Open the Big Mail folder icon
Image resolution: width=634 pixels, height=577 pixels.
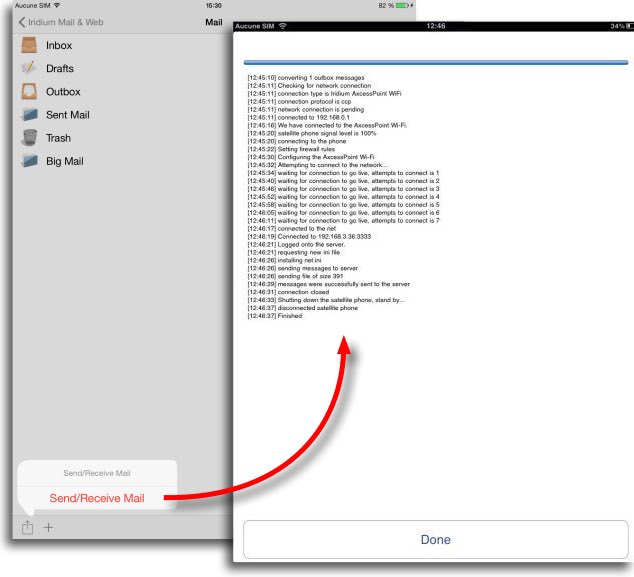click(x=30, y=161)
